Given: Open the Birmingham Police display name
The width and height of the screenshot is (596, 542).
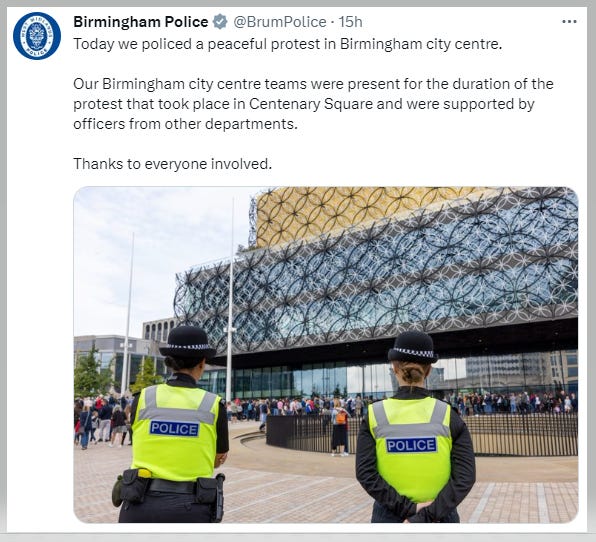Looking at the screenshot, I should click(141, 22).
